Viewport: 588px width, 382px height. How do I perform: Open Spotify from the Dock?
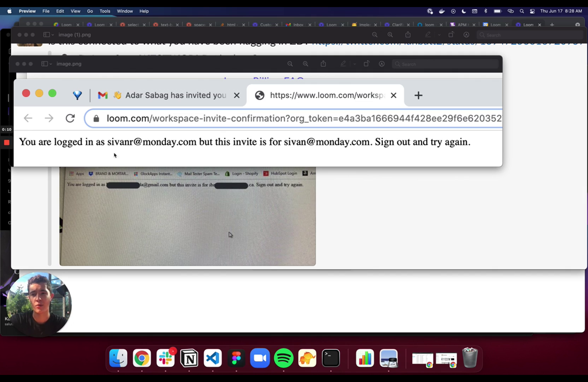click(284, 358)
